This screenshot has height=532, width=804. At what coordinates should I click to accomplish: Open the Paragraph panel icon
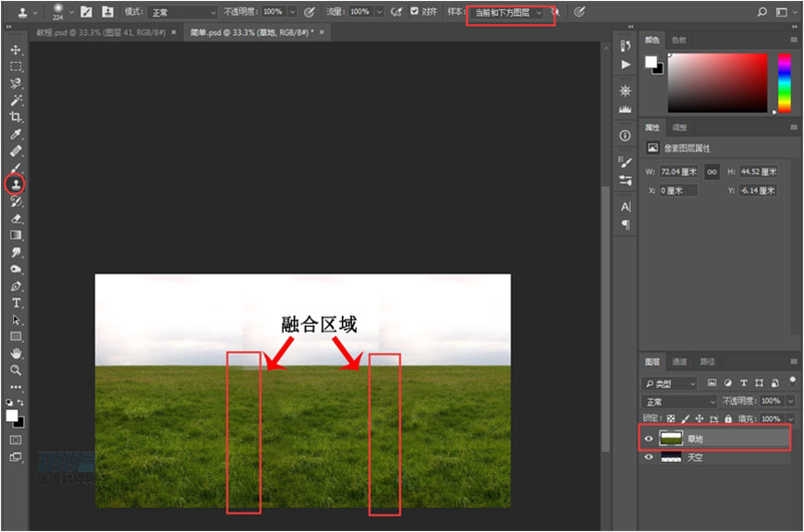(626, 224)
